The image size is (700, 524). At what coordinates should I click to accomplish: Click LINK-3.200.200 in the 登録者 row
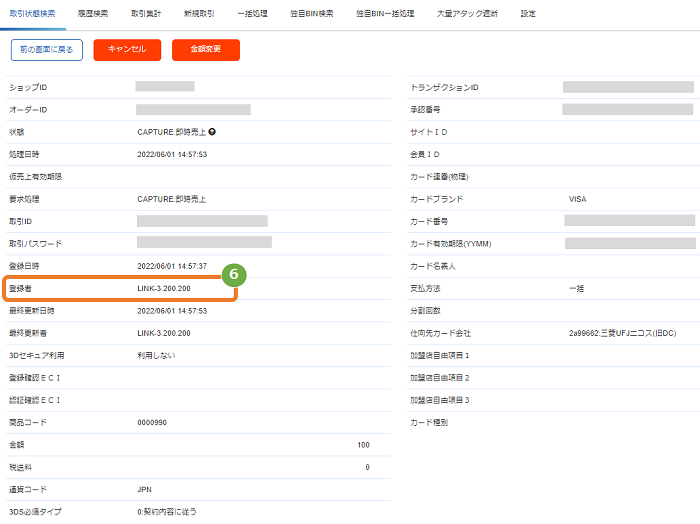[164, 288]
